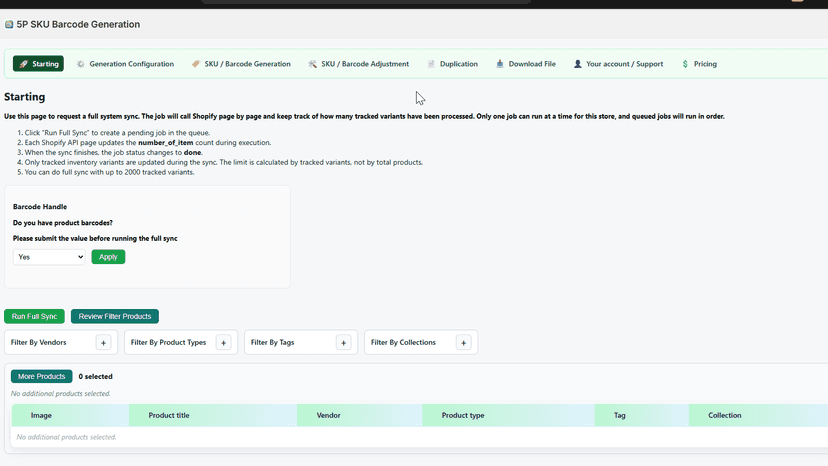Click the 5P SKU Barcode Generation app icon
This screenshot has height=466, width=828.
tap(9, 24)
